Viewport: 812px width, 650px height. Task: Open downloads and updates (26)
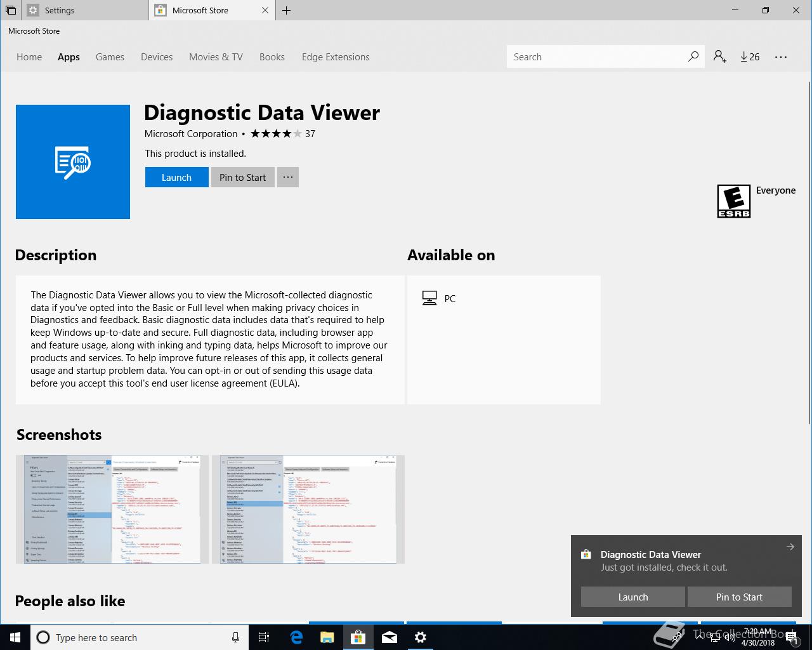click(x=750, y=56)
